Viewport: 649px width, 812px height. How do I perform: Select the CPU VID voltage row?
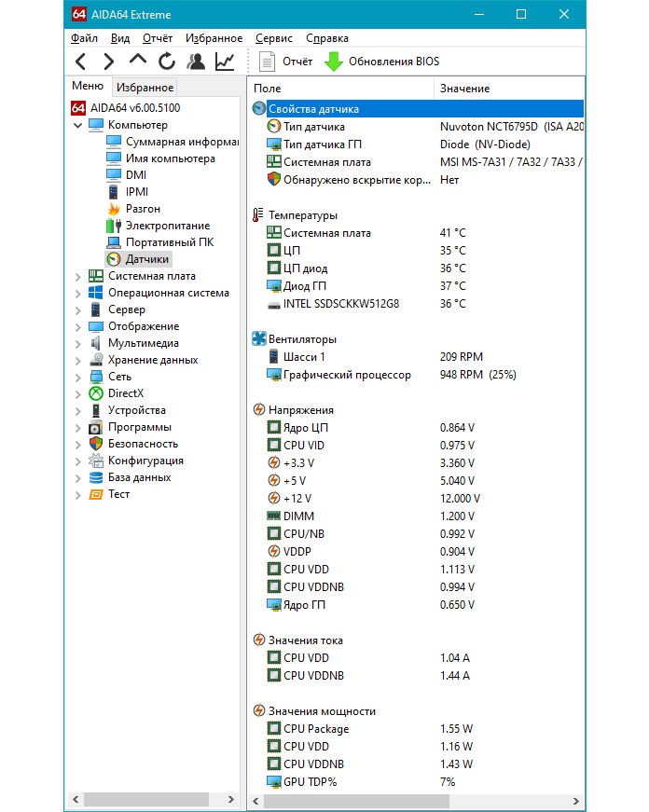tap(418, 446)
